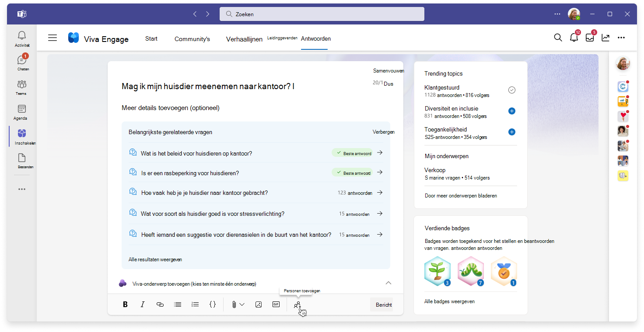Open arrow for dierenasielen question
Image resolution: width=644 pixels, height=332 pixels.
pos(380,234)
